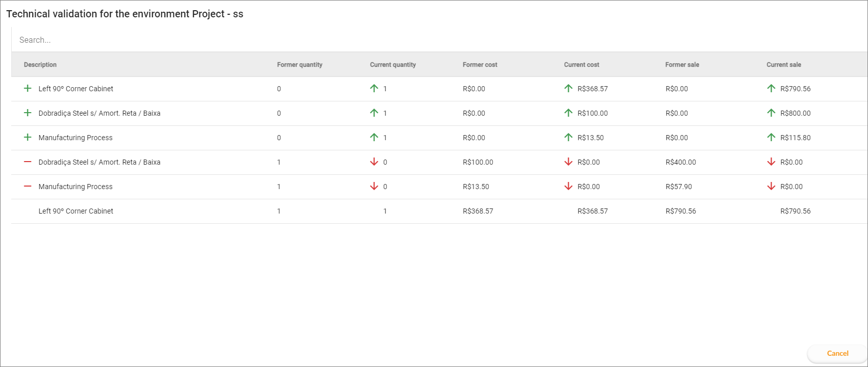Click the Former cost column header
868x367 pixels.
pos(480,65)
